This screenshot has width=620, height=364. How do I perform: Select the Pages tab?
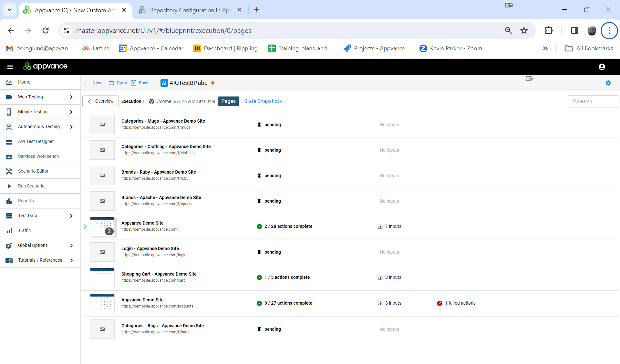tap(228, 101)
